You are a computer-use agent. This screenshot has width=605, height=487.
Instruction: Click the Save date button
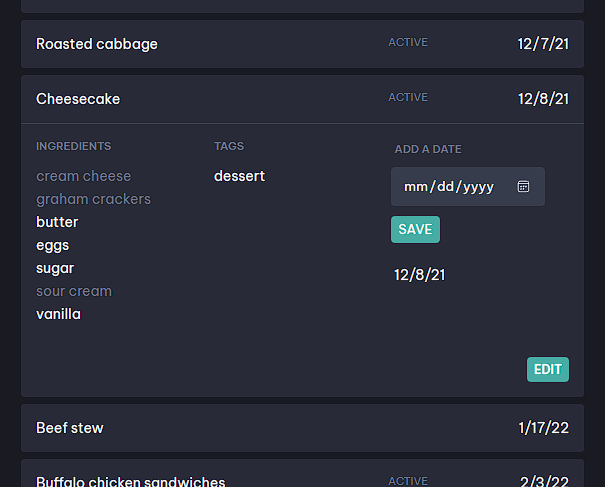[415, 229]
